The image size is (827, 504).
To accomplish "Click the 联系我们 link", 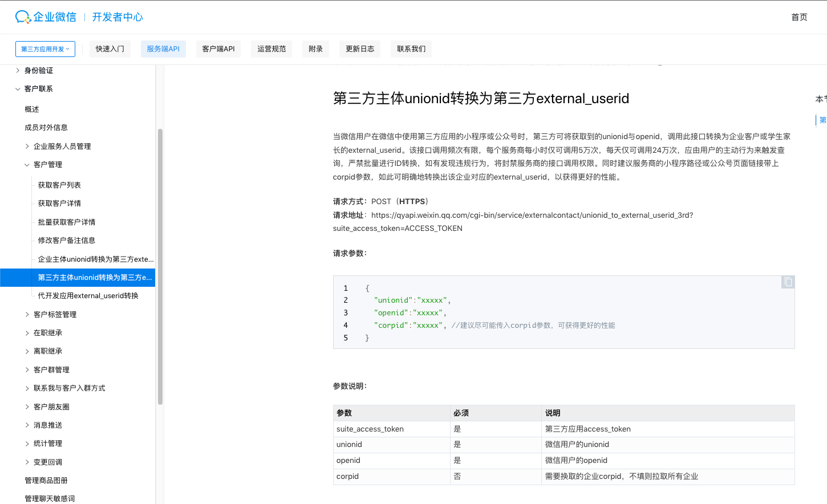I will pyautogui.click(x=411, y=48).
